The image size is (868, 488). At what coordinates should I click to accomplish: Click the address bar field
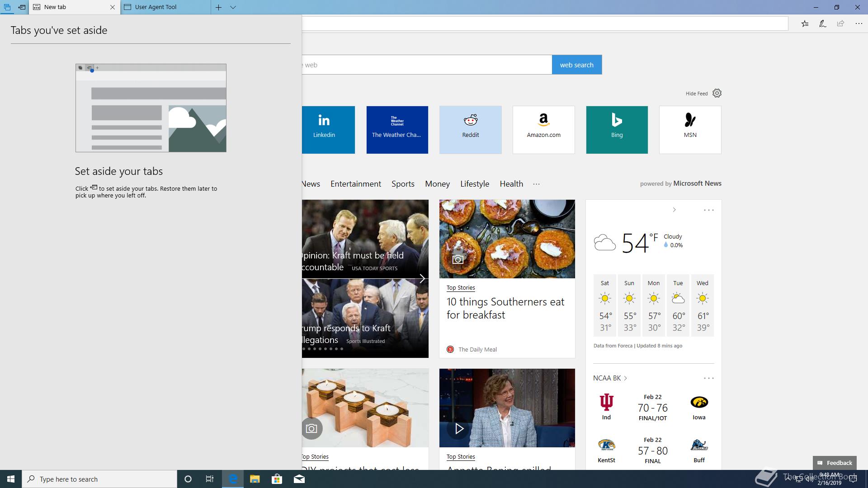click(545, 23)
